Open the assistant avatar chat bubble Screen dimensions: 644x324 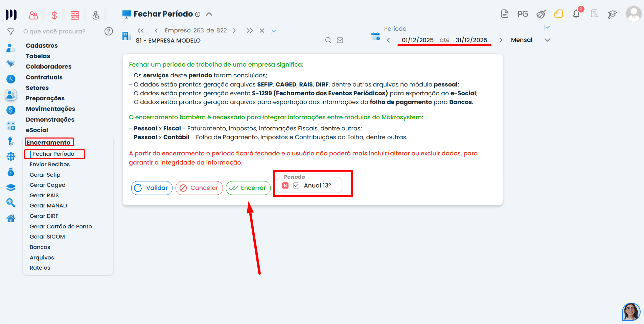pos(631,311)
